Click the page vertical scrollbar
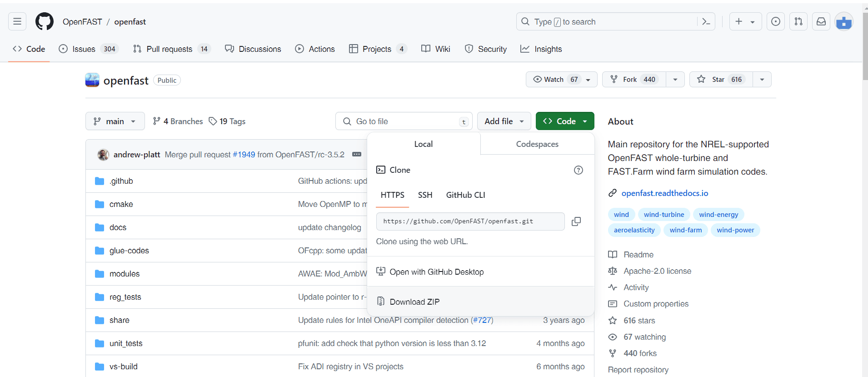 [x=865, y=45]
